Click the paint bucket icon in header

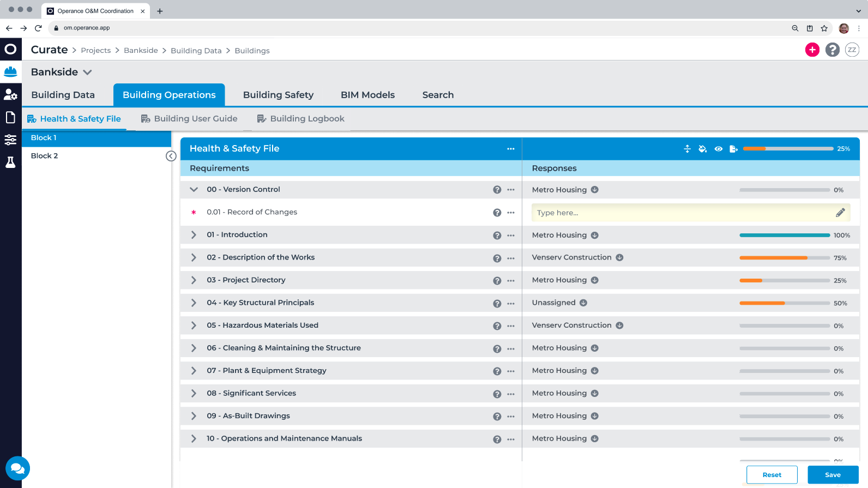point(702,149)
